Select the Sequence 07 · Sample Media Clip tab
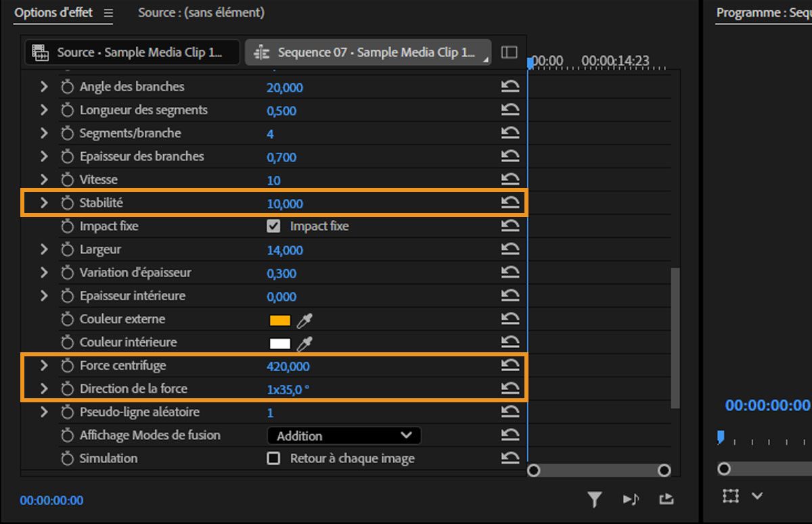The width and height of the screenshot is (812, 524). (x=369, y=52)
